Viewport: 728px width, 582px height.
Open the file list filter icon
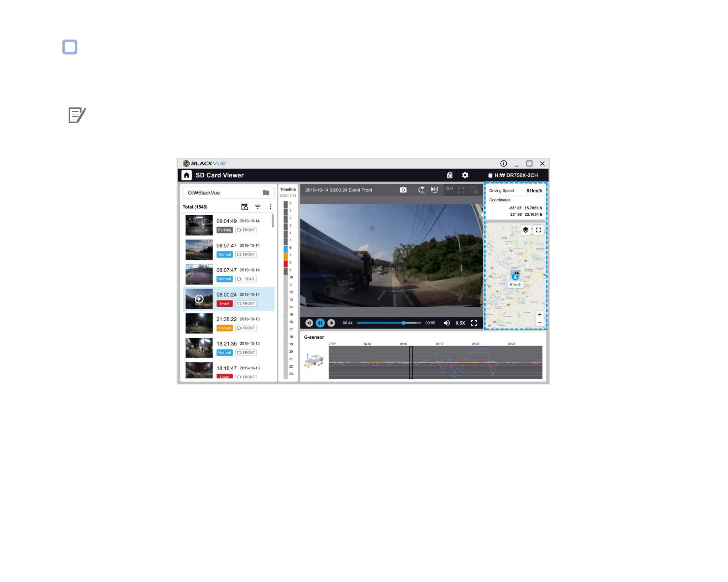tap(258, 207)
